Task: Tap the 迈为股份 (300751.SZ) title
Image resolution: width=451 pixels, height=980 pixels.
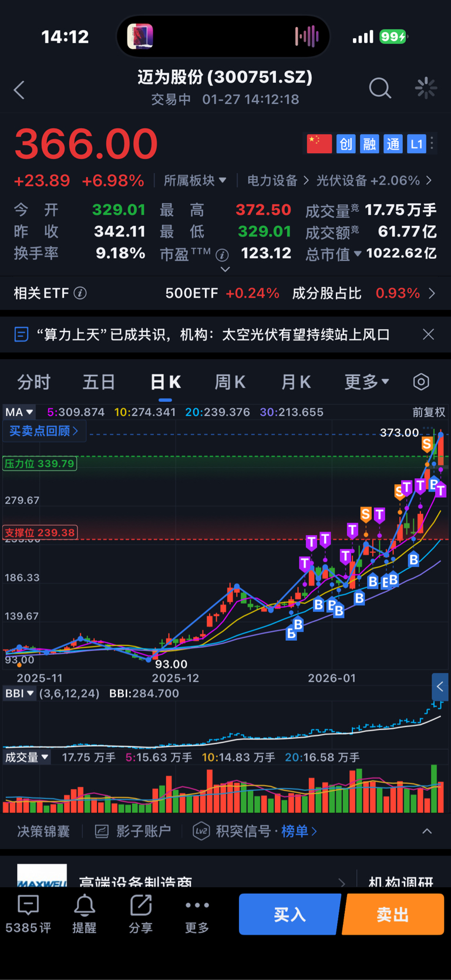Action: click(x=225, y=77)
